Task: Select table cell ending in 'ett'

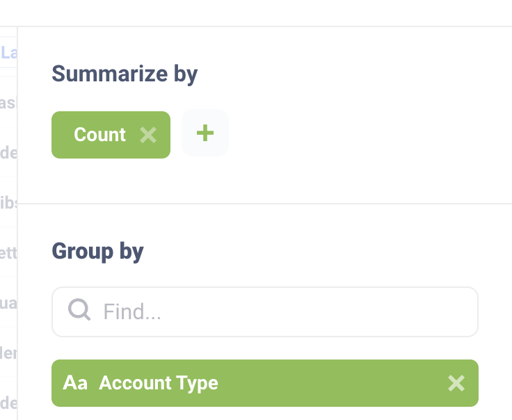Action: 9,253
